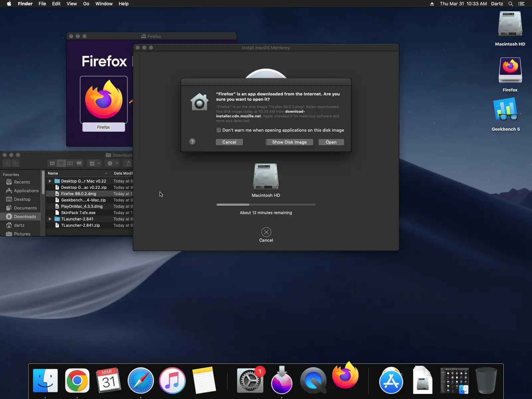Open the Go menu
The image size is (532, 399).
click(x=86, y=4)
